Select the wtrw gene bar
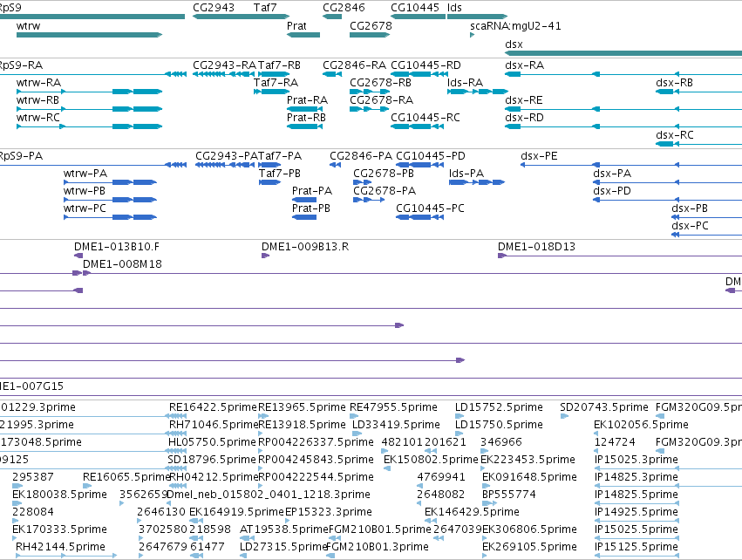 [90, 35]
